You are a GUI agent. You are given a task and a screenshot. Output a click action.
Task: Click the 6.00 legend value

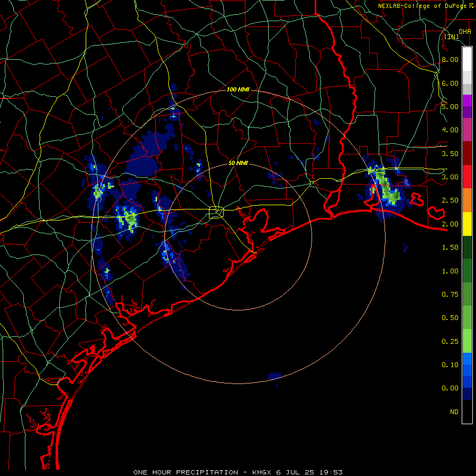coord(450,83)
